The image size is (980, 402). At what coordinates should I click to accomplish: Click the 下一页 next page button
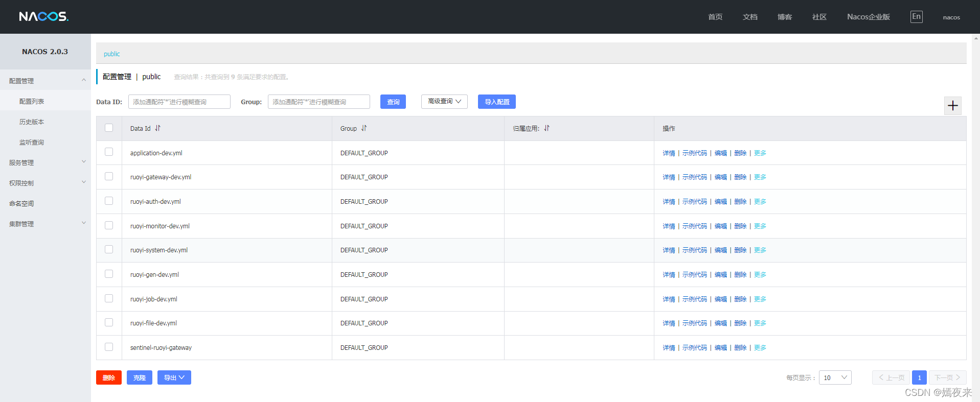948,377
